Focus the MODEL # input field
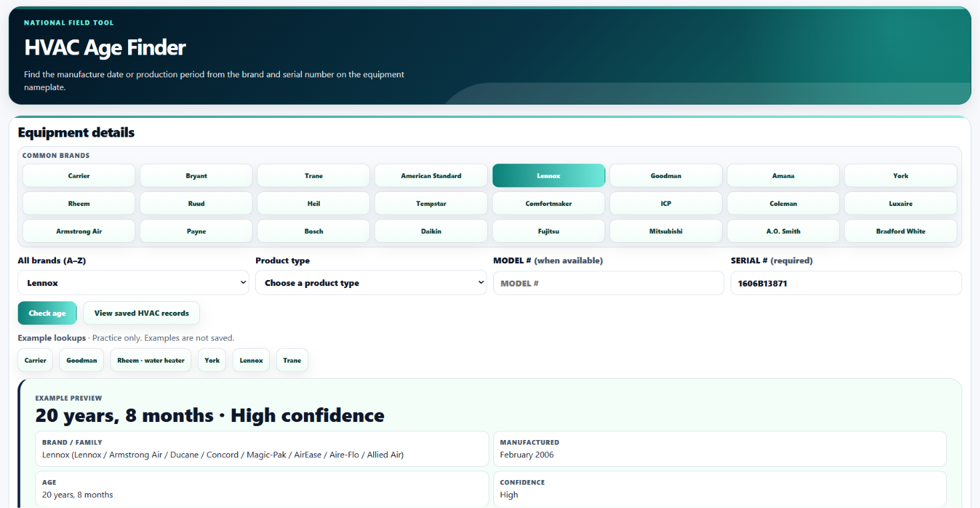 click(x=609, y=283)
